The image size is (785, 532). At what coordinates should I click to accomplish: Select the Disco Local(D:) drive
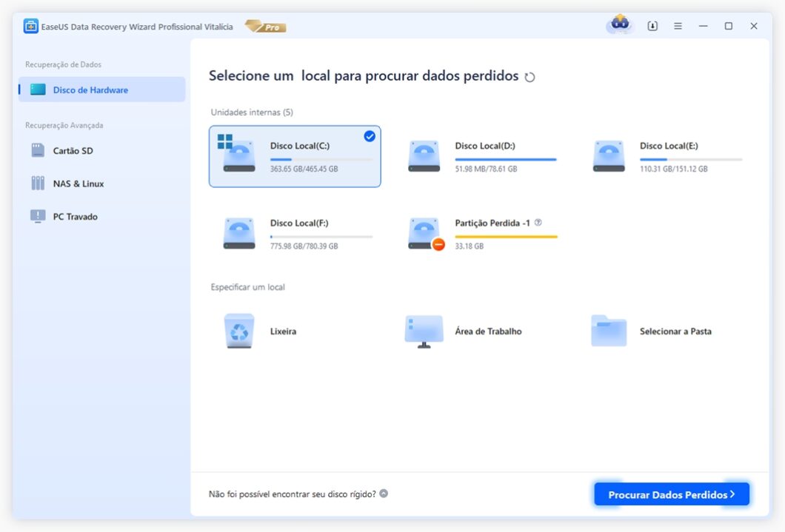[x=484, y=156]
